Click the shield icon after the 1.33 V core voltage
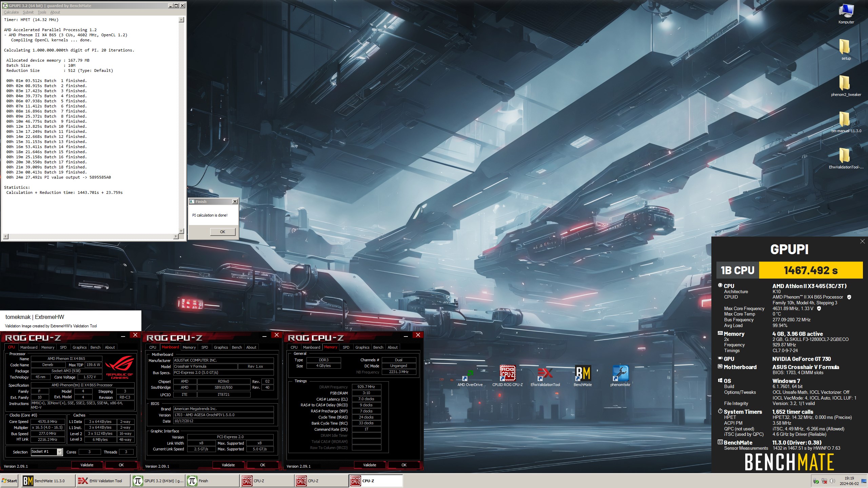Screen dimensions: 868x488 point(819,309)
